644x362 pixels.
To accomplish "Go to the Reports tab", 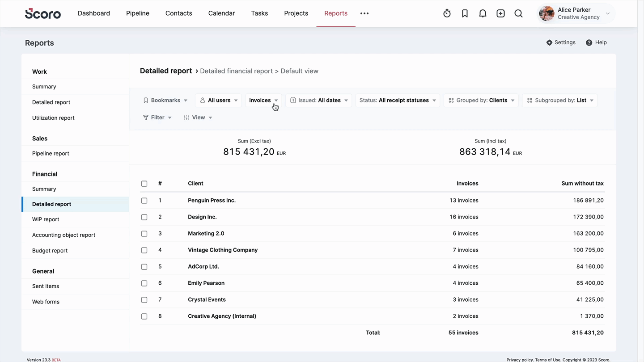I will click(336, 13).
